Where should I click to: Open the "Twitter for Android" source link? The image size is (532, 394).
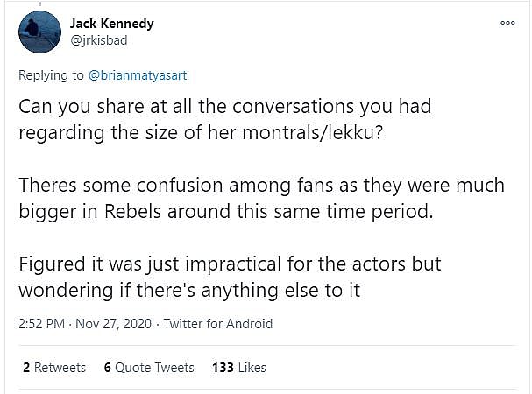coord(218,324)
